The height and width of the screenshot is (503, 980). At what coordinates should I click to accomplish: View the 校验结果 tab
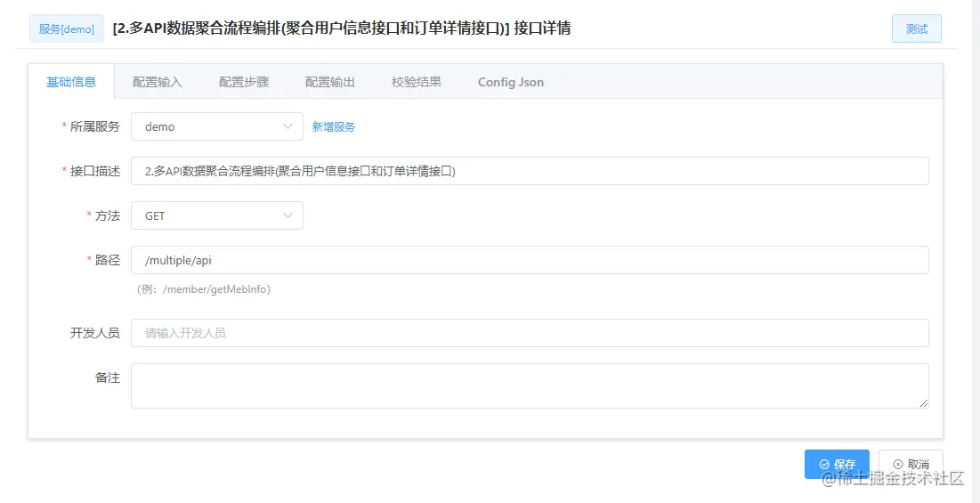(417, 82)
